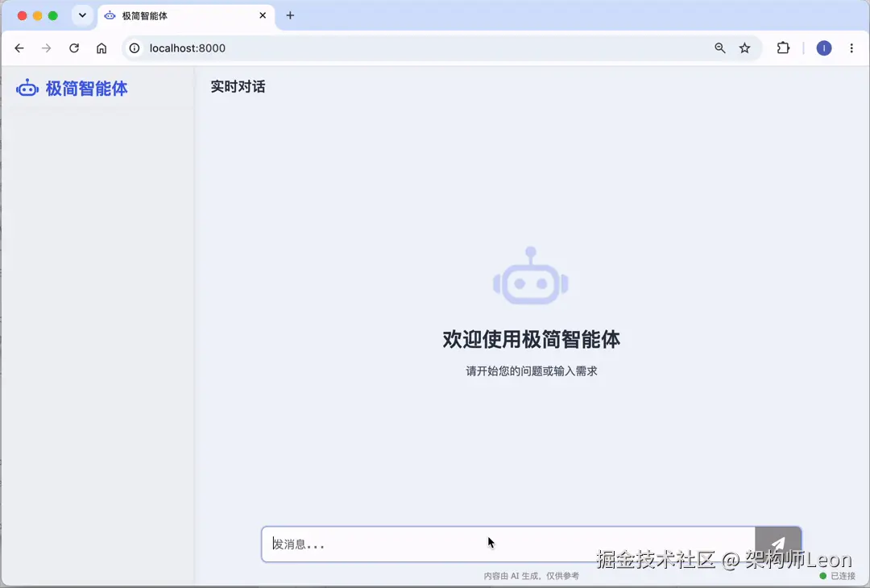
Task: Click the green 已连接 status indicator
Action: click(837, 576)
